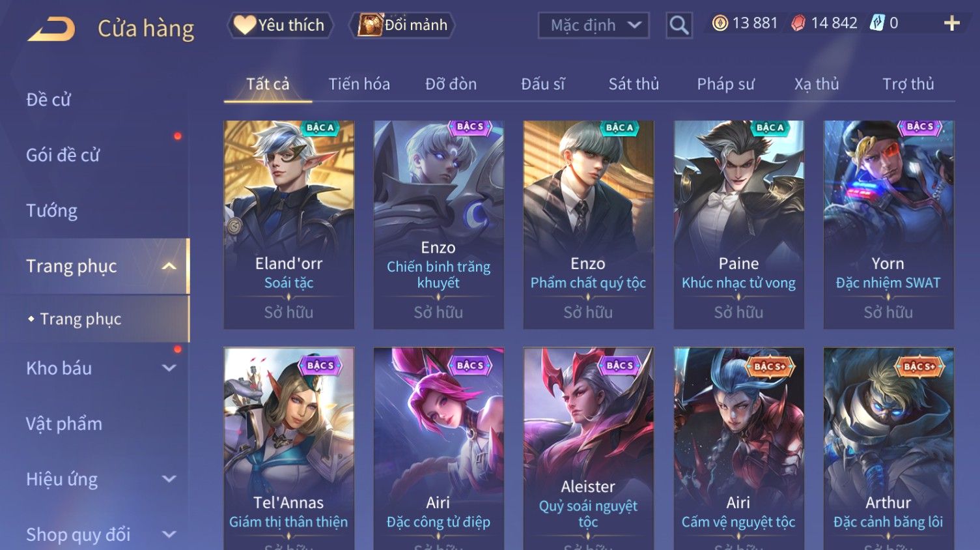Open the search magnifier icon
The width and height of the screenshot is (980, 550).
679,25
